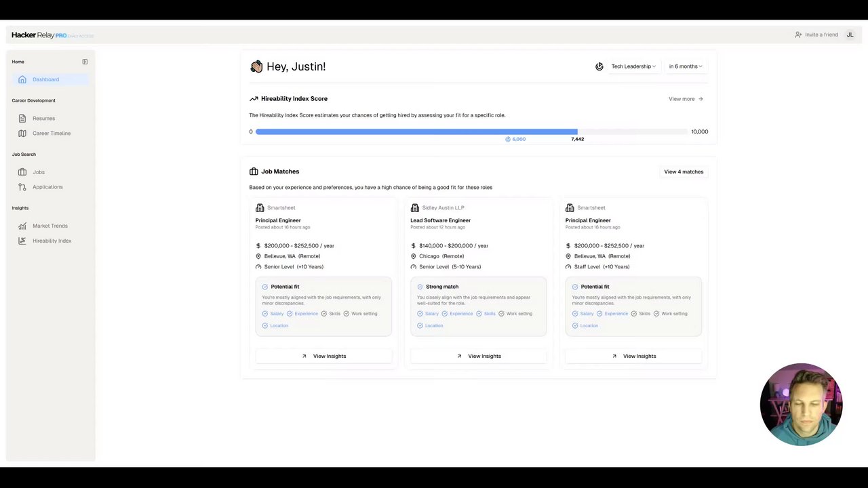This screenshot has height=488, width=868.
Task: Click View Insights on Staff Level Smartsheet card
Action: point(633,356)
